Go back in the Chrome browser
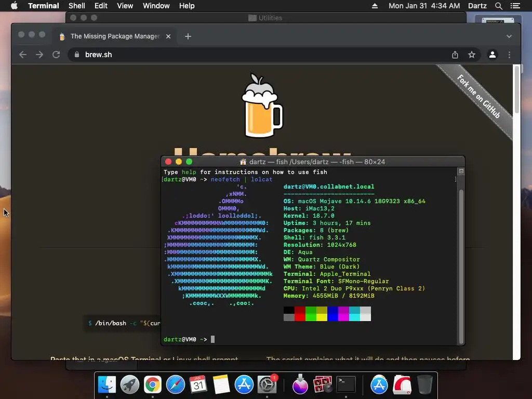 pos(23,55)
